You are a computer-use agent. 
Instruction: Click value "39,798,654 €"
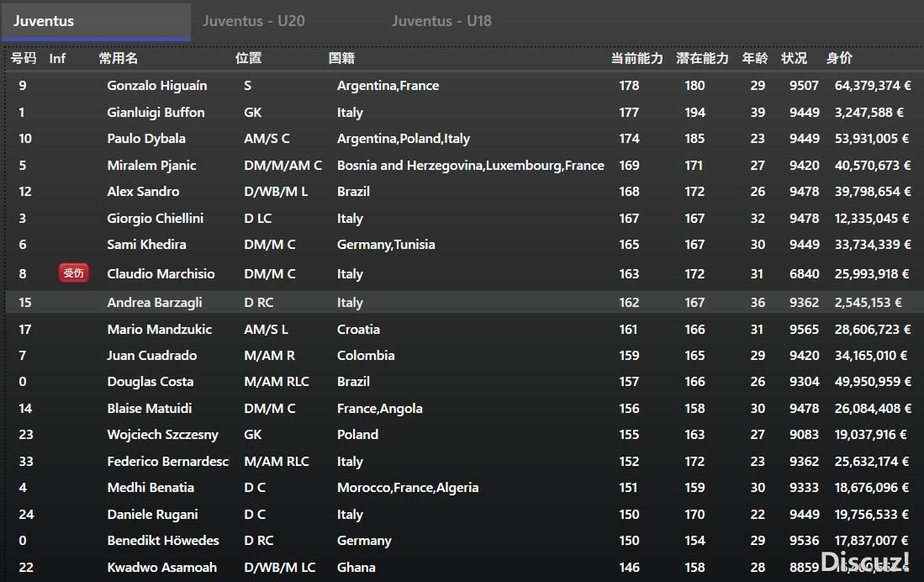[x=873, y=192]
